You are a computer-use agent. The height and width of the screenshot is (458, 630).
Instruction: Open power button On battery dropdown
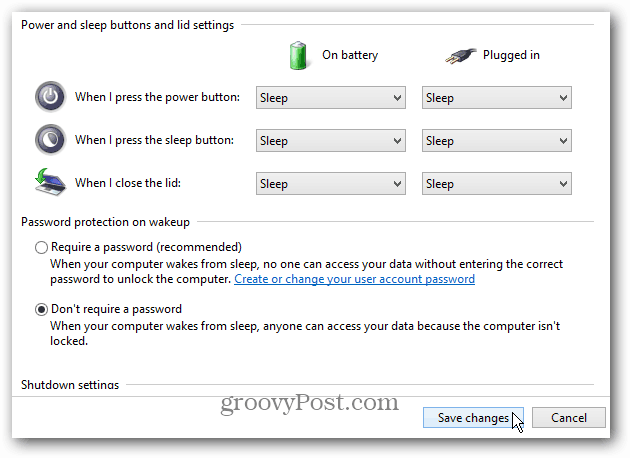click(x=331, y=98)
